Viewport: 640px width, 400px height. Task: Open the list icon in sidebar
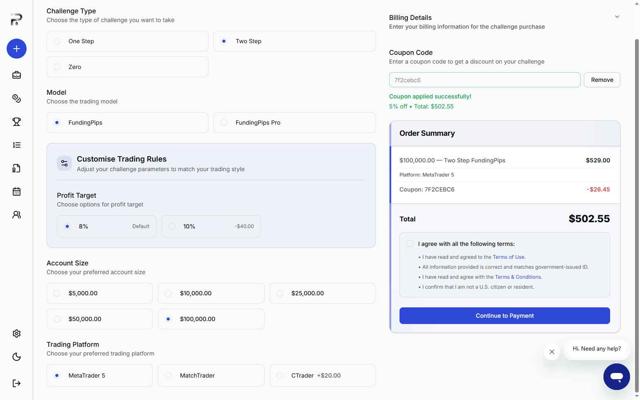(16, 145)
